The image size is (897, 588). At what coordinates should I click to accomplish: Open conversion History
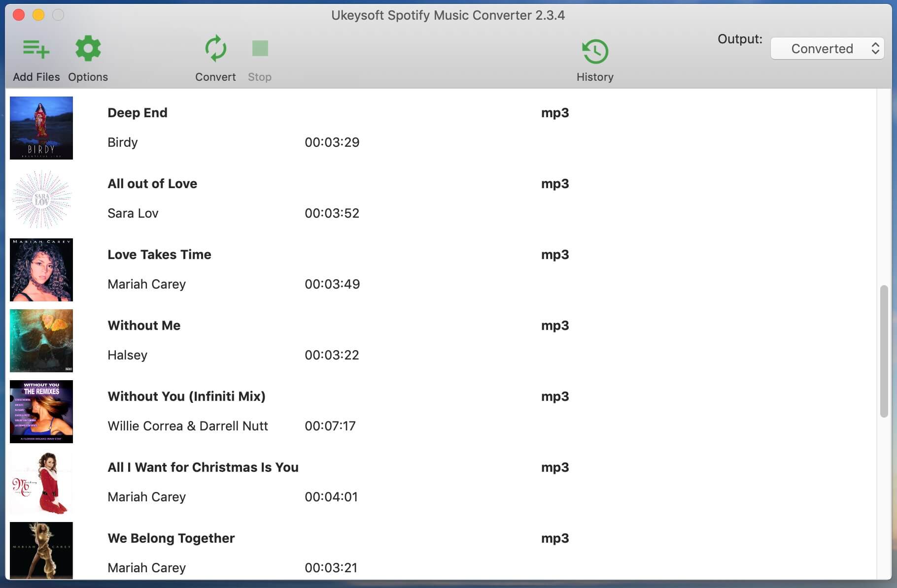pos(595,51)
